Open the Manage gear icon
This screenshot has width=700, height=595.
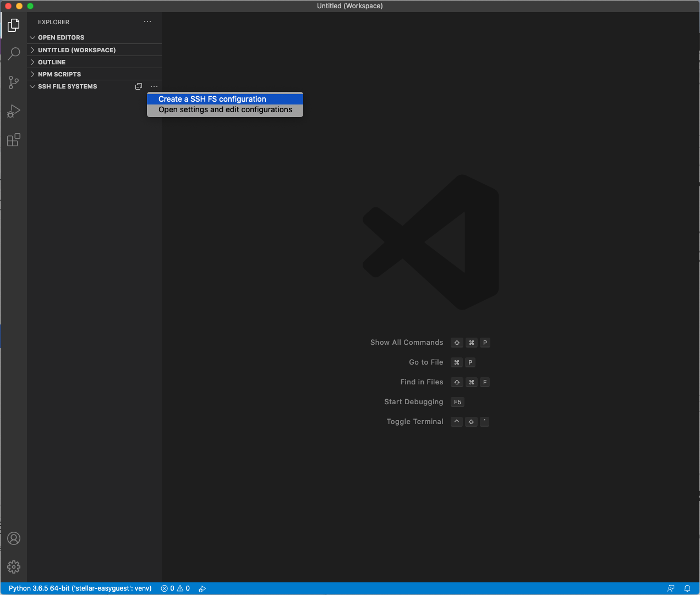[14, 567]
